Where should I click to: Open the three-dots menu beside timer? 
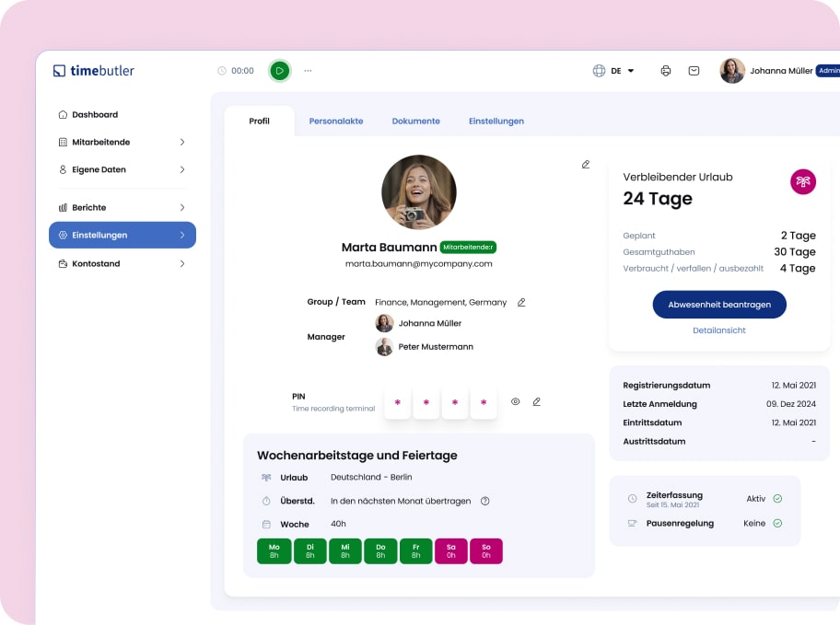[308, 71]
